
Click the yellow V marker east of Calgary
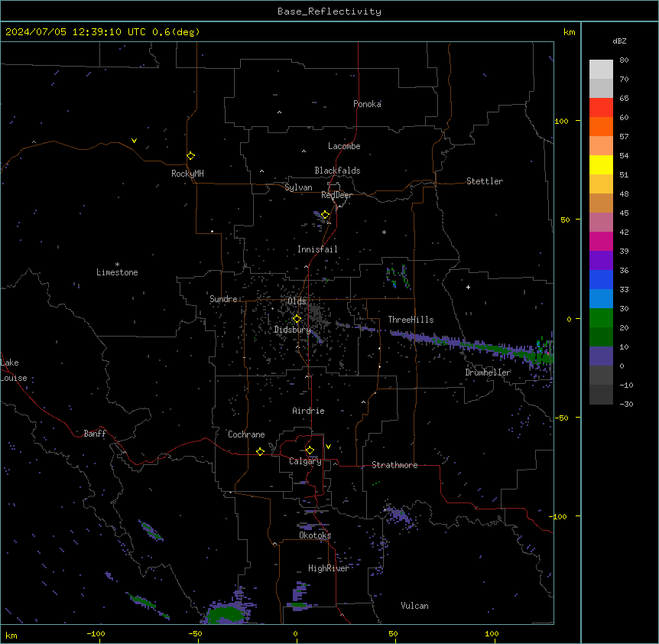[328, 447]
